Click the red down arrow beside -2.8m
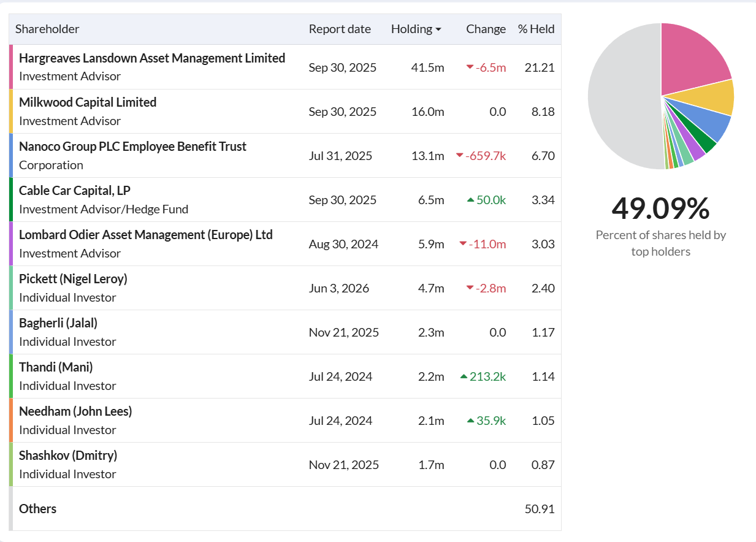Viewport: 756px width, 542px height. [470, 288]
